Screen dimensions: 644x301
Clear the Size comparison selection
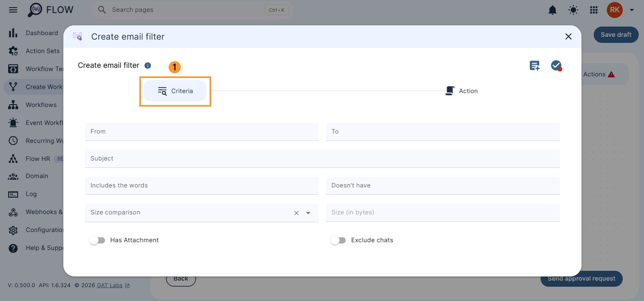click(x=297, y=213)
